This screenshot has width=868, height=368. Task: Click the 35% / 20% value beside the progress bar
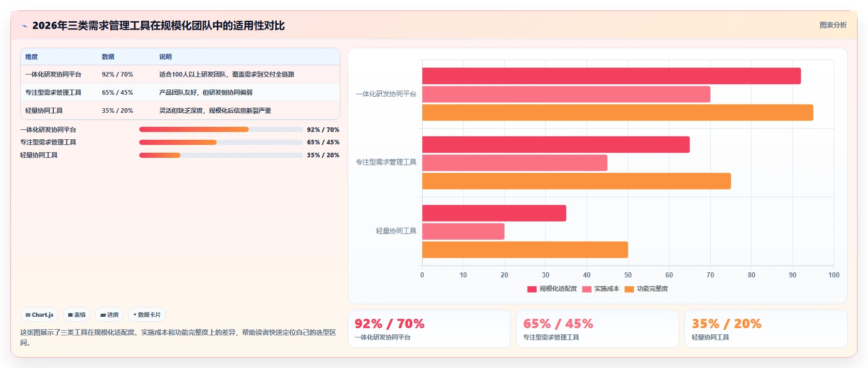pos(323,155)
